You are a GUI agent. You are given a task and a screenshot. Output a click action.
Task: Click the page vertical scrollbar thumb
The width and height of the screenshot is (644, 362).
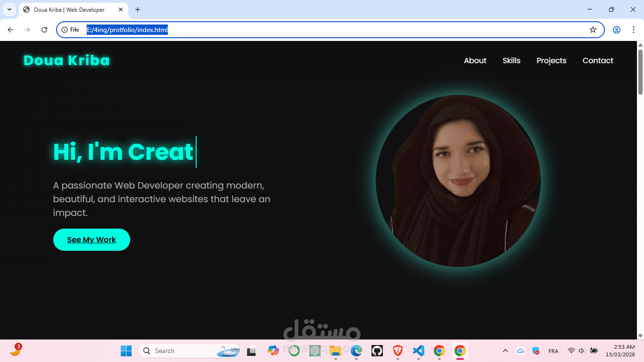640,72
